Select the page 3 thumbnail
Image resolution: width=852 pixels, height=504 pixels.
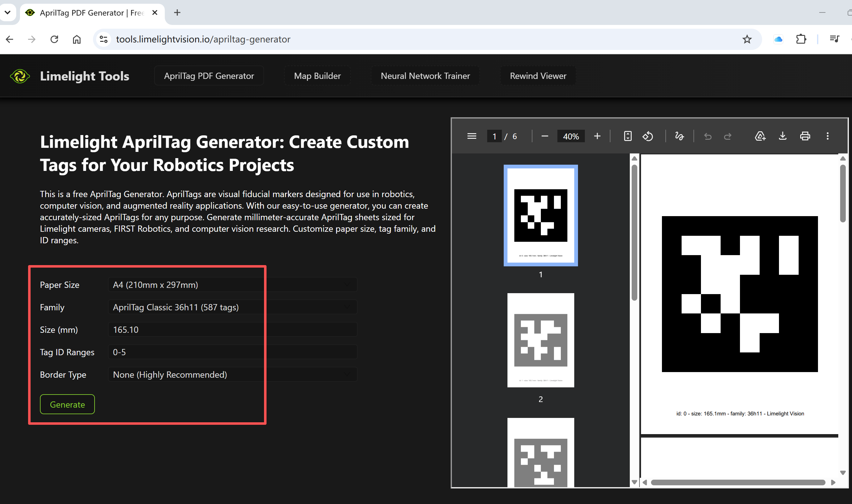click(541, 452)
